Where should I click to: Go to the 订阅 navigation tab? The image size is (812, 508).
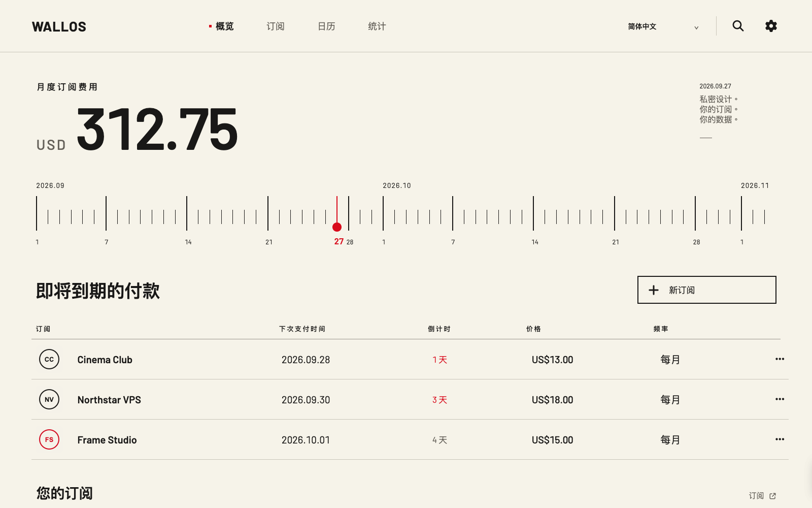click(276, 26)
